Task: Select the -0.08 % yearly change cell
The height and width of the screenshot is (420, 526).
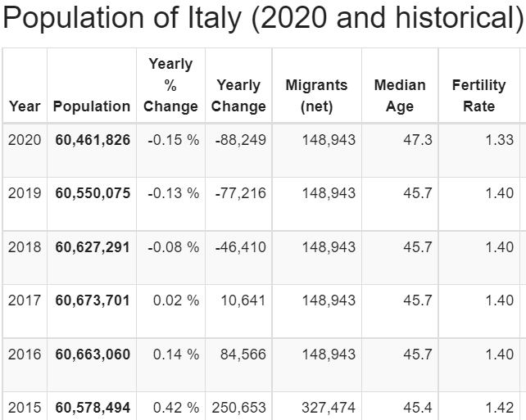Action: [174, 247]
